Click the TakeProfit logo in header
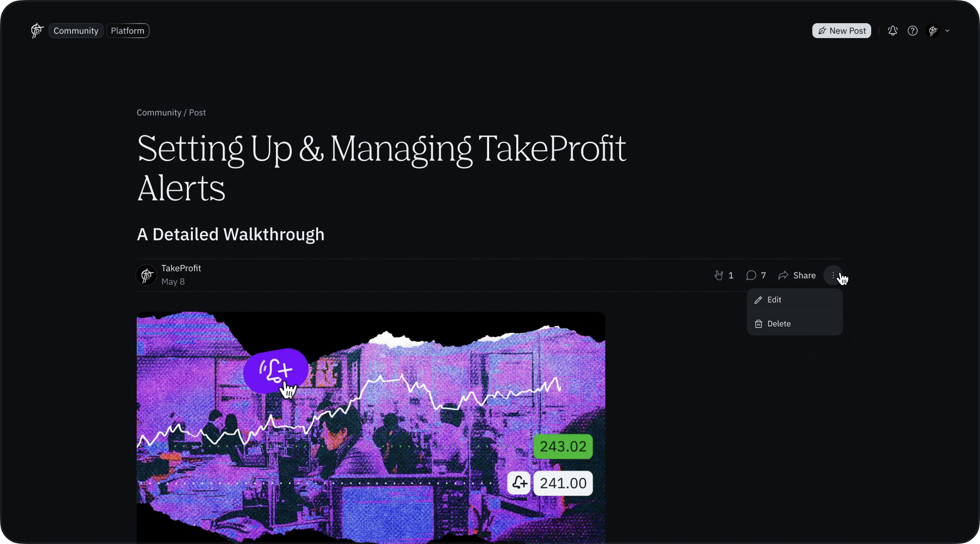This screenshot has height=544, width=980. tap(37, 30)
